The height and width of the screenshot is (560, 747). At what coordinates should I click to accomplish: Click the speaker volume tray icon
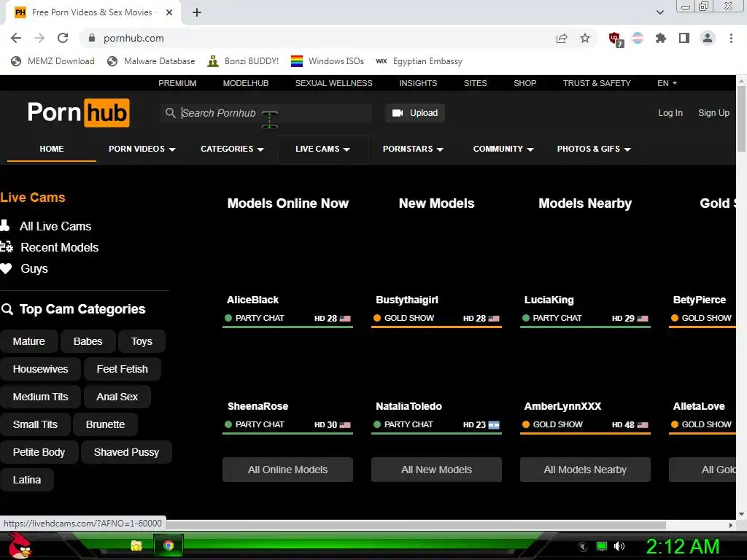coord(619,546)
